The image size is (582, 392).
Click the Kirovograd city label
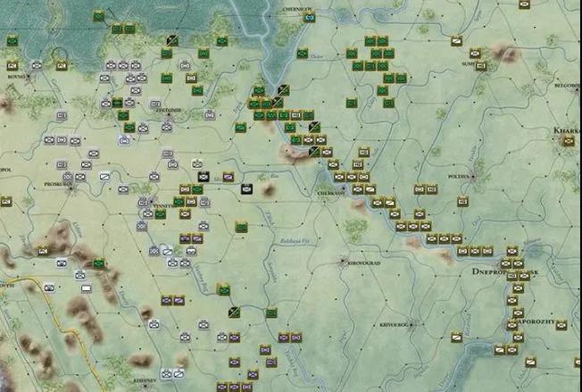click(364, 263)
